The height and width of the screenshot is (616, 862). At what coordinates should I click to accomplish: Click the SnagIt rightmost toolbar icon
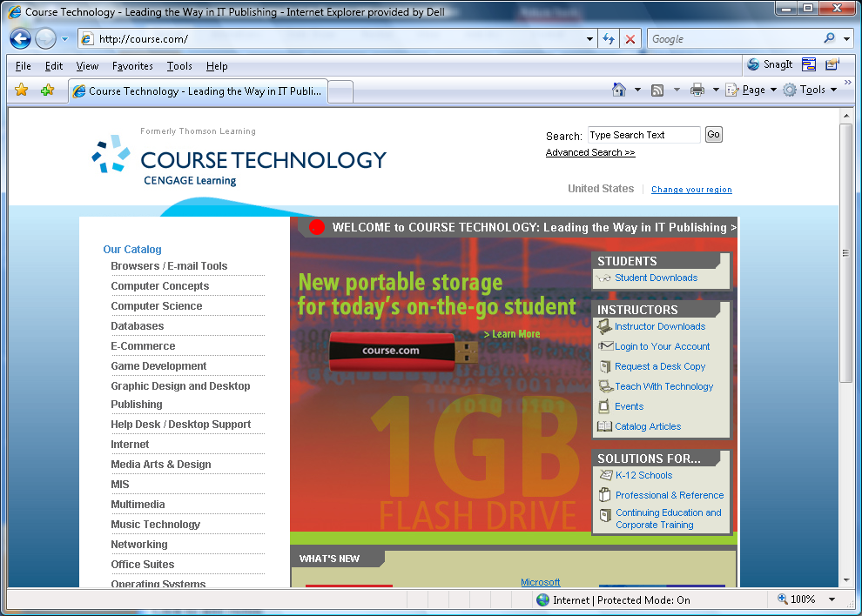point(832,65)
